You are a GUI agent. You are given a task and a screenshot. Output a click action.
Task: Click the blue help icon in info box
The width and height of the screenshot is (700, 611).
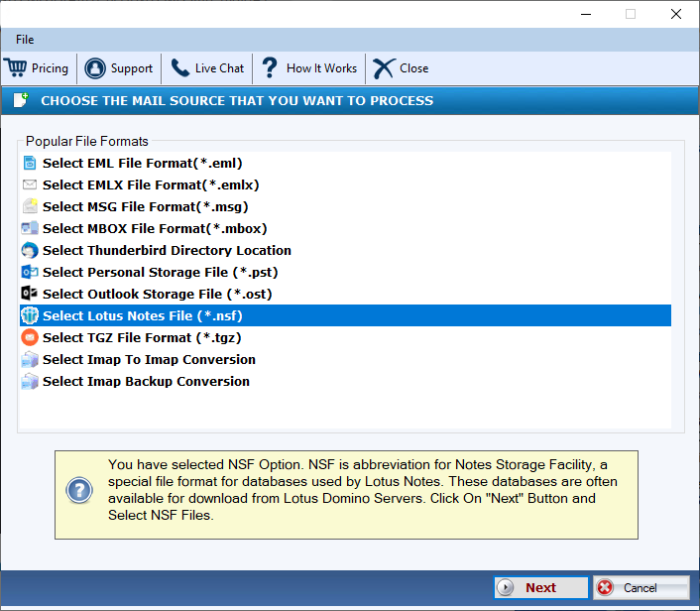coord(79,490)
